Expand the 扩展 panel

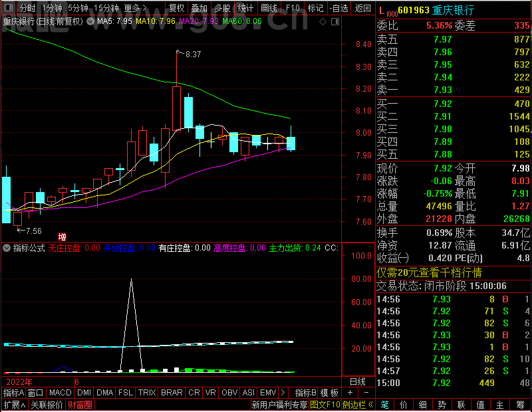15,405
